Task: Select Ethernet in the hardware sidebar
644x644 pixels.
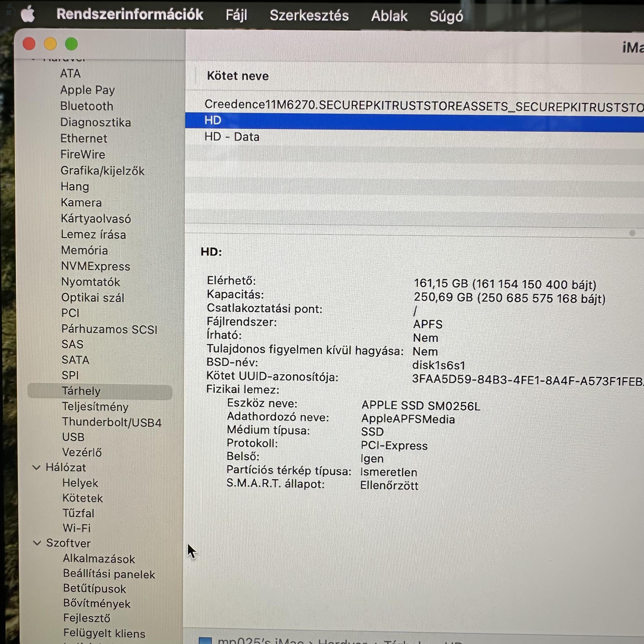Action: point(84,138)
